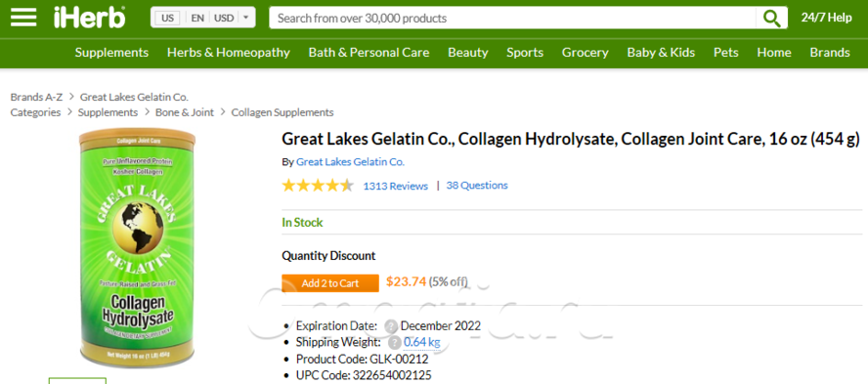Click the star rating icons
Image resolution: width=868 pixels, height=384 pixels.
point(318,186)
